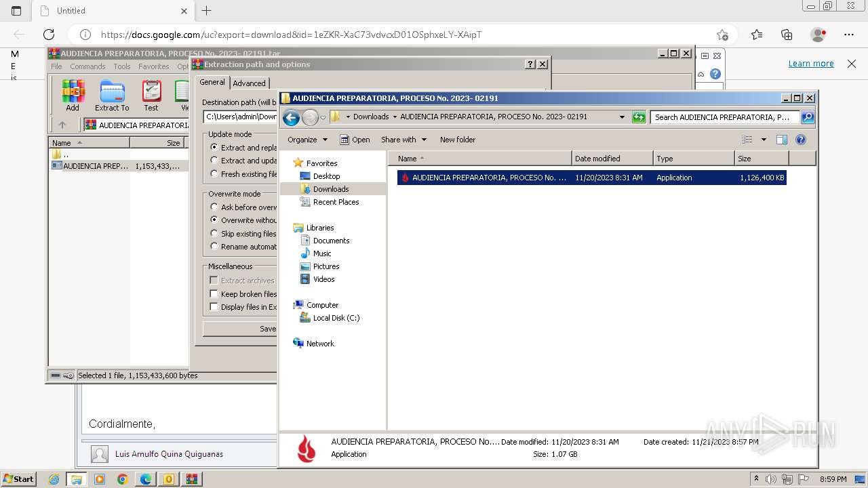Select Ask before overwrite radio

point(214,207)
